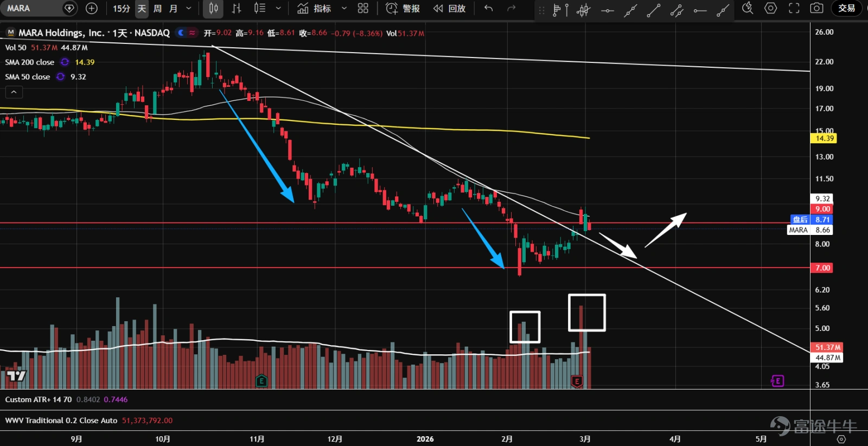Select the parallel channel drawing tool
Viewport: 868px width, 446px height.
click(x=677, y=10)
